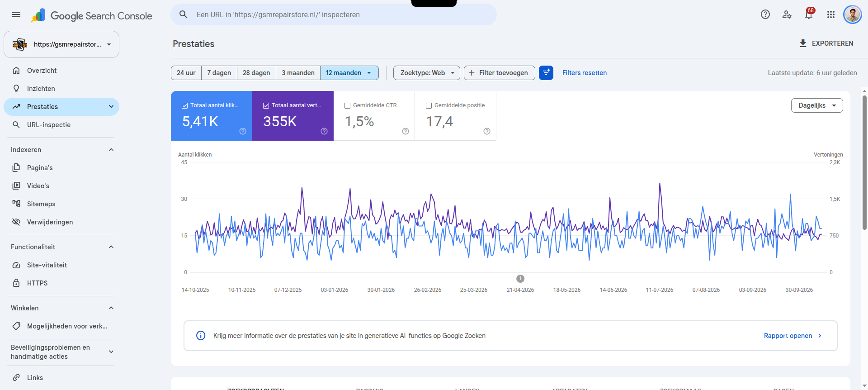Collapse the Functionaliteit section
Image resolution: width=868 pixels, height=390 pixels.
[x=111, y=247]
